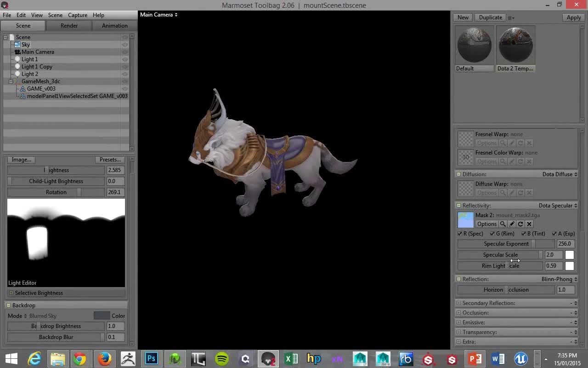Screen dimensions: 588x368
Task: Open Spotify from the taskbar
Action: click(x=221, y=358)
